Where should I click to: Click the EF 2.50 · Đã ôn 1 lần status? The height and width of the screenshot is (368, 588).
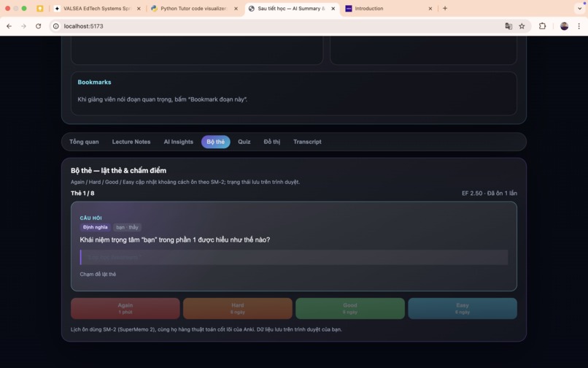[x=490, y=193]
